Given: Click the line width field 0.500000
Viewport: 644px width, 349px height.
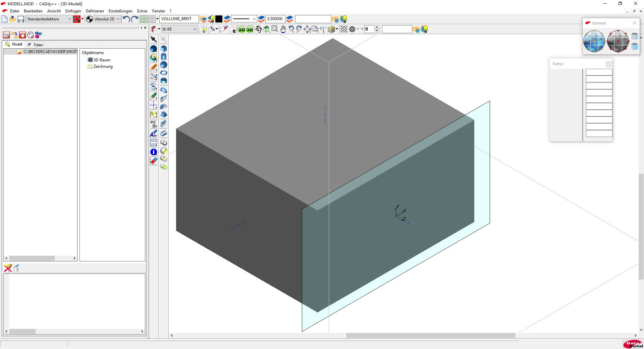Looking at the screenshot, I should point(275,19).
